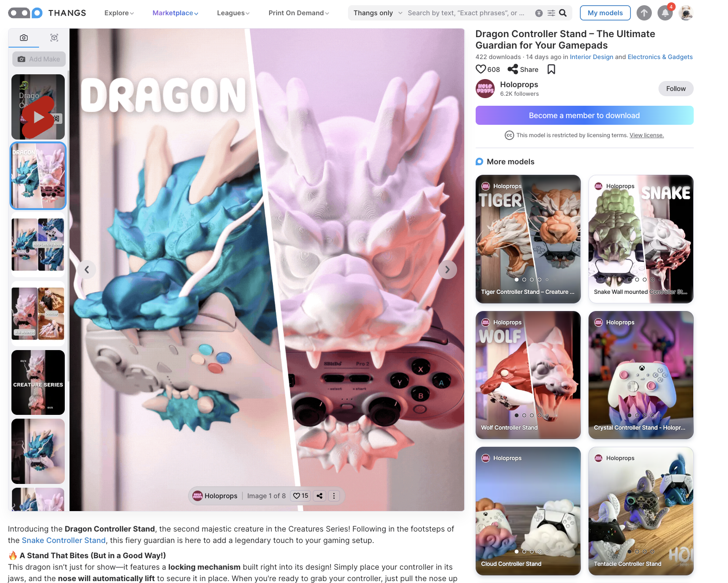Open Snake Wall mounted Controller Stand card
This screenshot has height=583, width=728.
(641, 239)
